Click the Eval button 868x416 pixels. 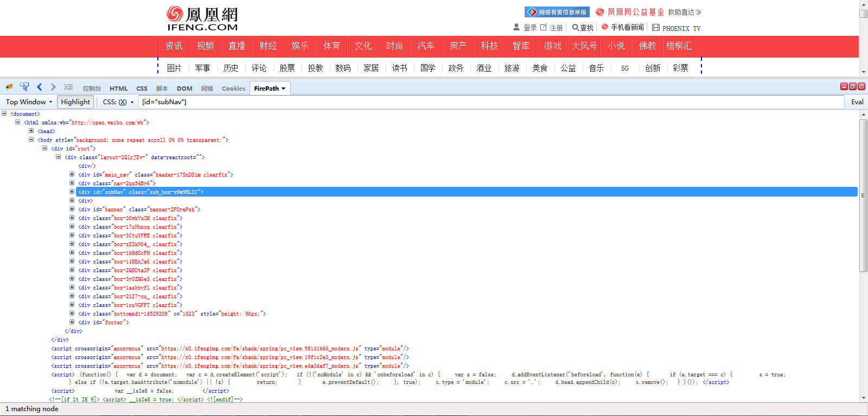coord(857,102)
